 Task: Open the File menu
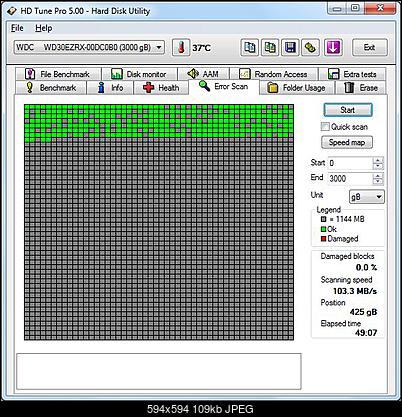pos(17,28)
